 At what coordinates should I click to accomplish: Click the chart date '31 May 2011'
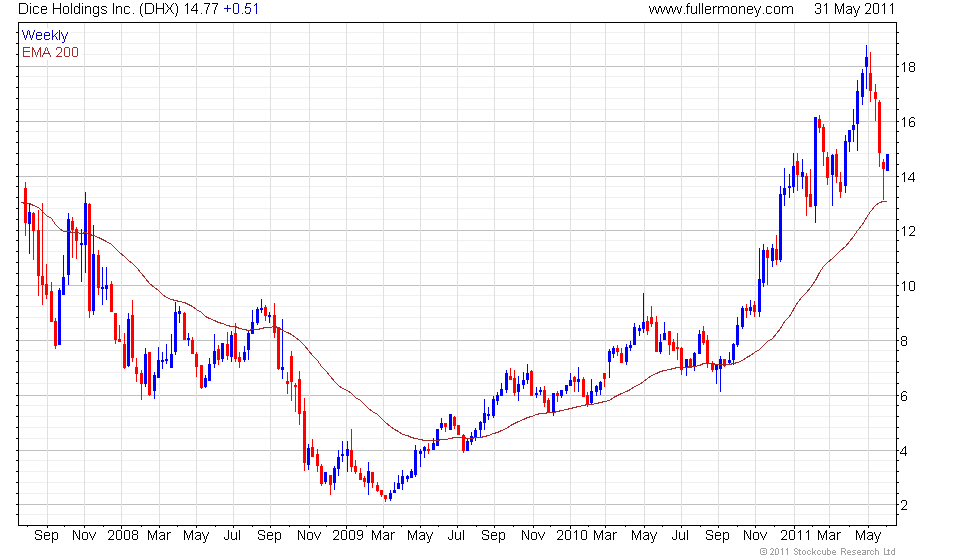click(854, 9)
